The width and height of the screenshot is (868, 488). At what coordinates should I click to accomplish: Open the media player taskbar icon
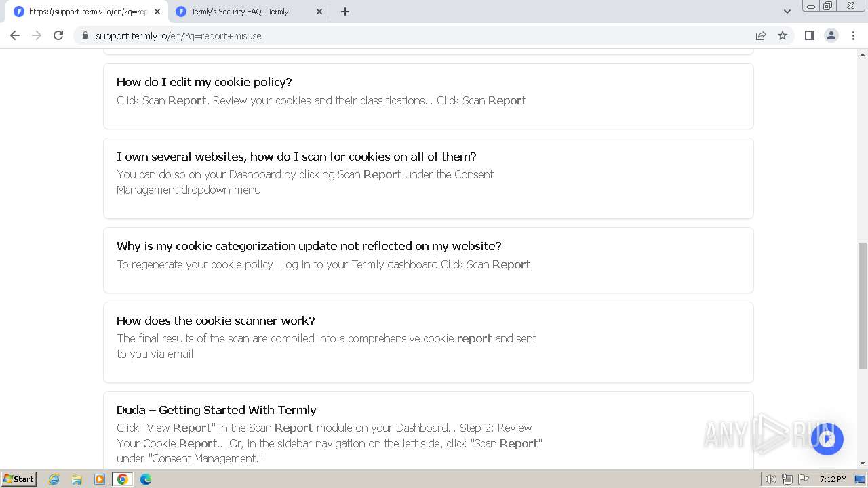pyautogui.click(x=100, y=479)
